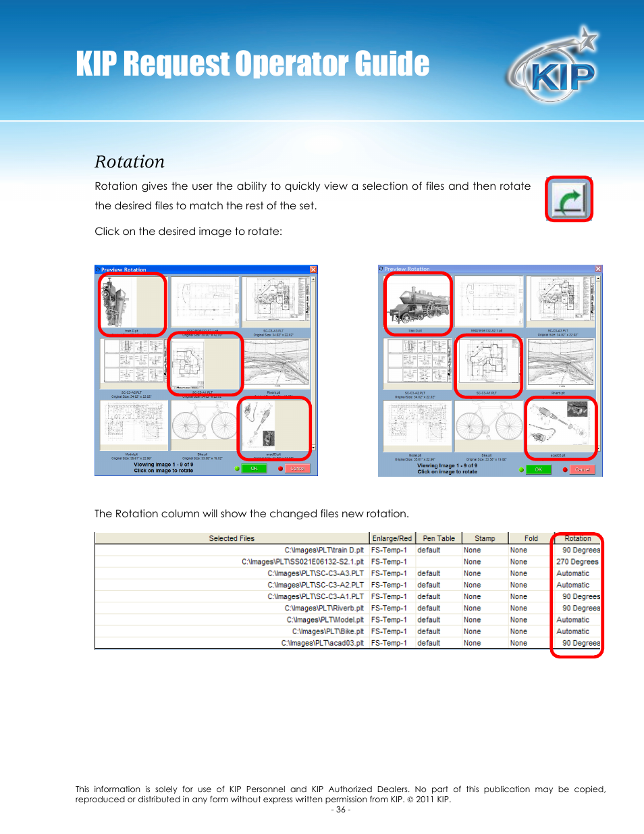The height and width of the screenshot is (834, 644).
Task: Click the Stamp column header
Action: pyautogui.click(x=485, y=538)
